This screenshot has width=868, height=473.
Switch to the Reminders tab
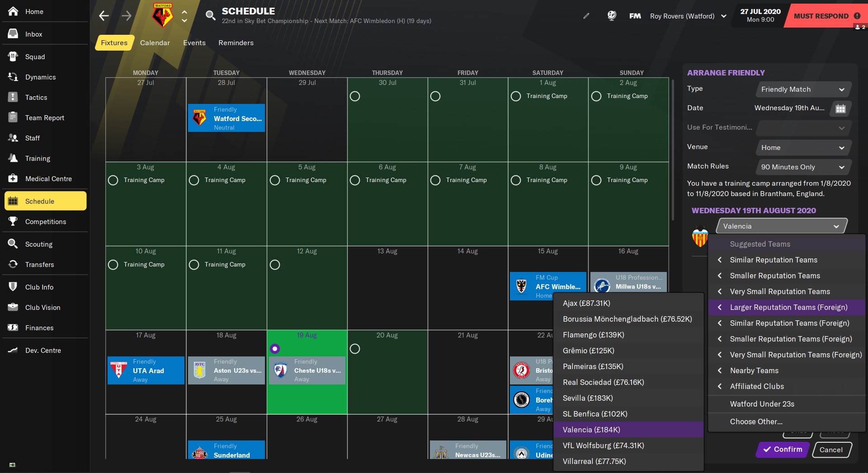point(236,43)
